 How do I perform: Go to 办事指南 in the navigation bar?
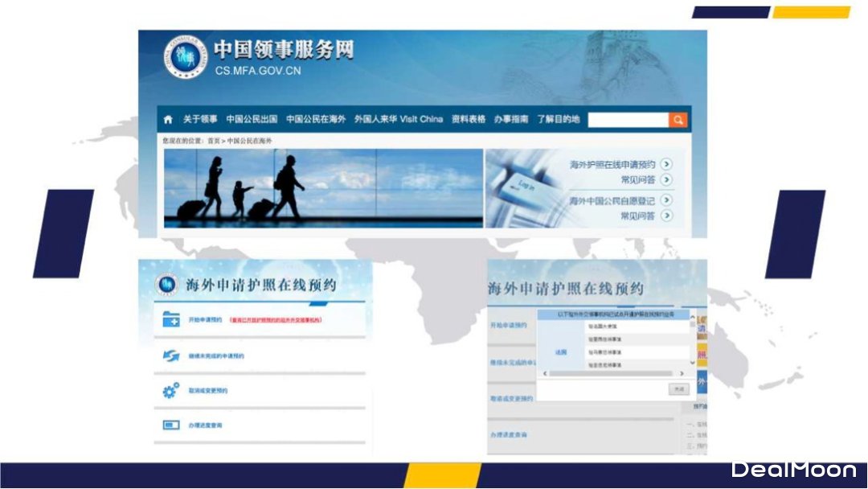point(511,120)
